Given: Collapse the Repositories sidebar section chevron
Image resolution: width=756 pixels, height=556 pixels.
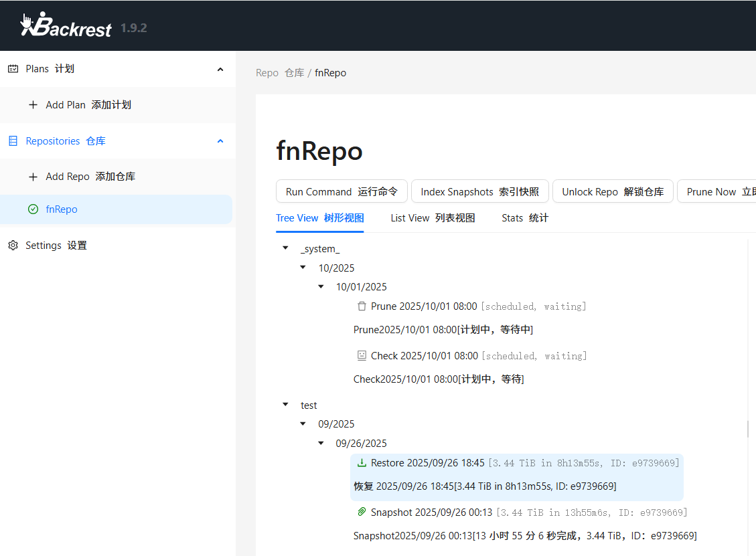Looking at the screenshot, I should coord(220,141).
